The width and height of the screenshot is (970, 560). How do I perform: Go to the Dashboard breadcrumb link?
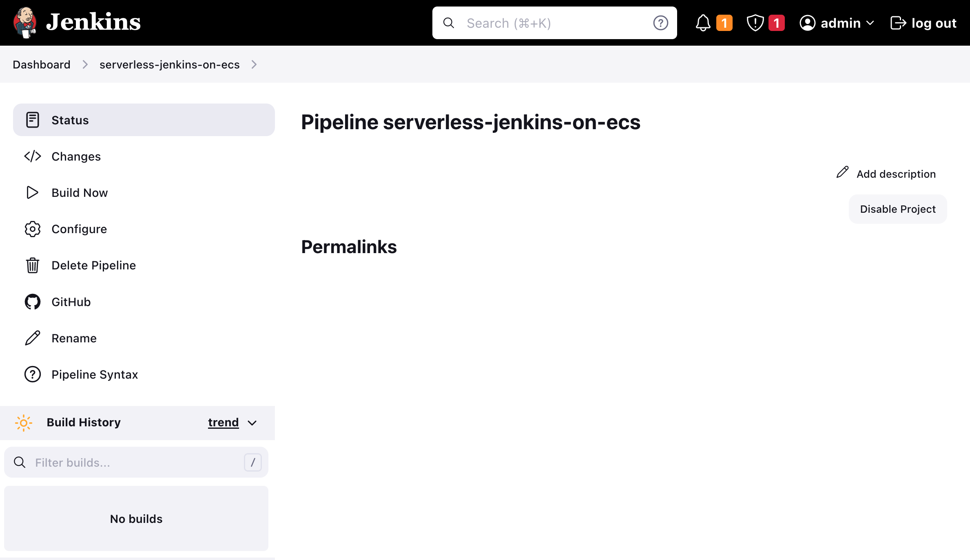pos(42,64)
